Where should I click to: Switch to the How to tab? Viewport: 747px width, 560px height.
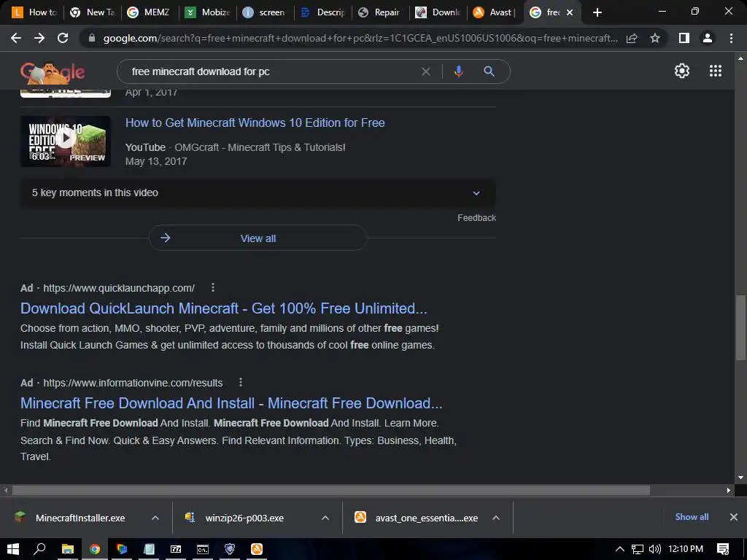click(x=34, y=12)
